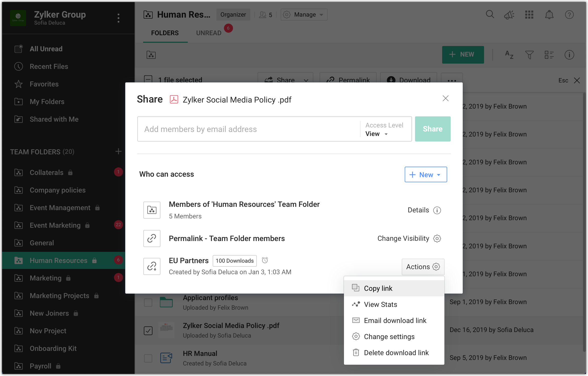Open the apps grid icon

(529, 15)
